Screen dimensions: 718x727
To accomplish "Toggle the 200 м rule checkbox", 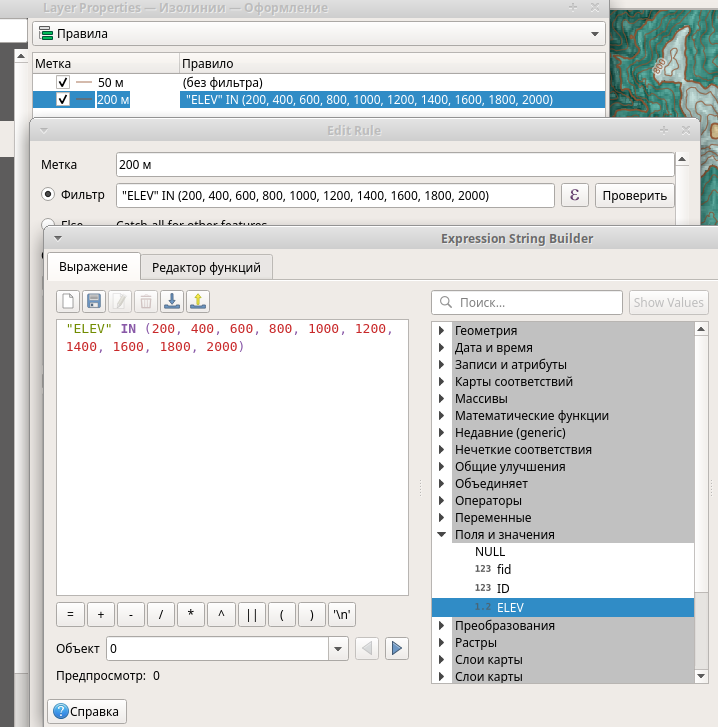I will (62, 99).
